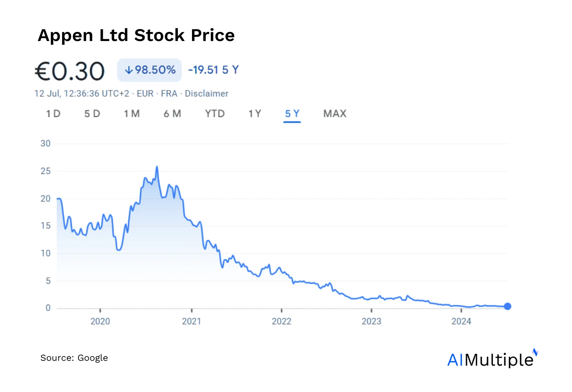The width and height of the screenshot is (572, 392).
Task: Open the Disclaimer link
Action: click(207, 94)
